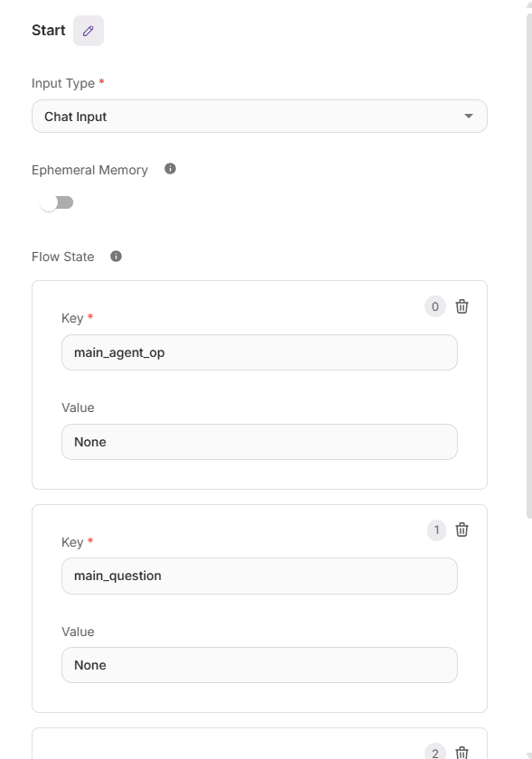The image size is (532, 759).
Task: Click the None value under main_question
Action: [x=259, y=665]
